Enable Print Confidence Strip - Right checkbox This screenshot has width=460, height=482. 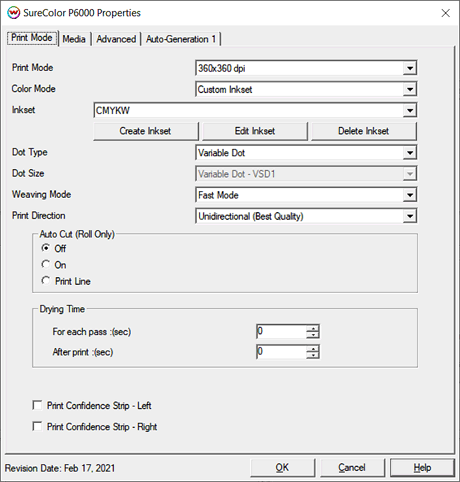point(37,426)
